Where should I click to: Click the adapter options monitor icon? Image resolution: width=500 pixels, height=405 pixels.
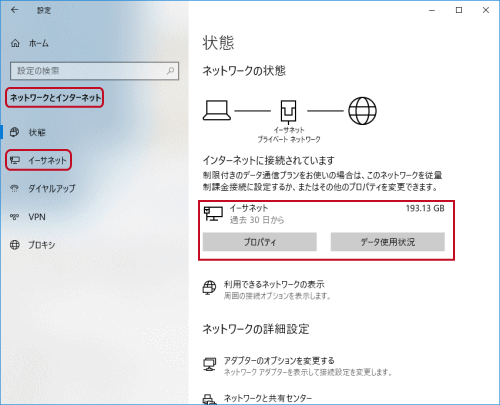pyautogui.click(x=209, y=364)
